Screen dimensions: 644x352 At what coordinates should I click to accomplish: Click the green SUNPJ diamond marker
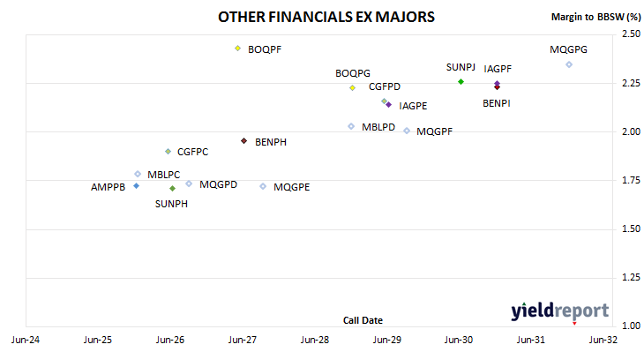click(x=461, y=82)
